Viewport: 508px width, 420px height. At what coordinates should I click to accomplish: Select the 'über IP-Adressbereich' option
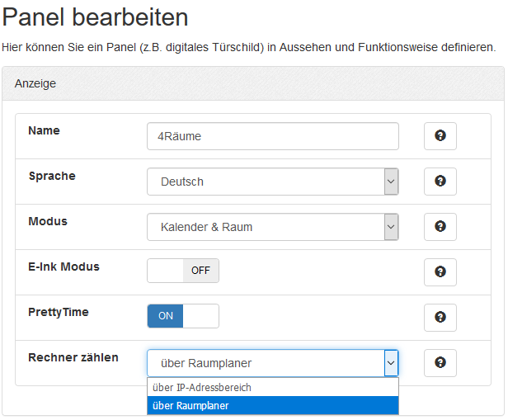tap(272, 387)
